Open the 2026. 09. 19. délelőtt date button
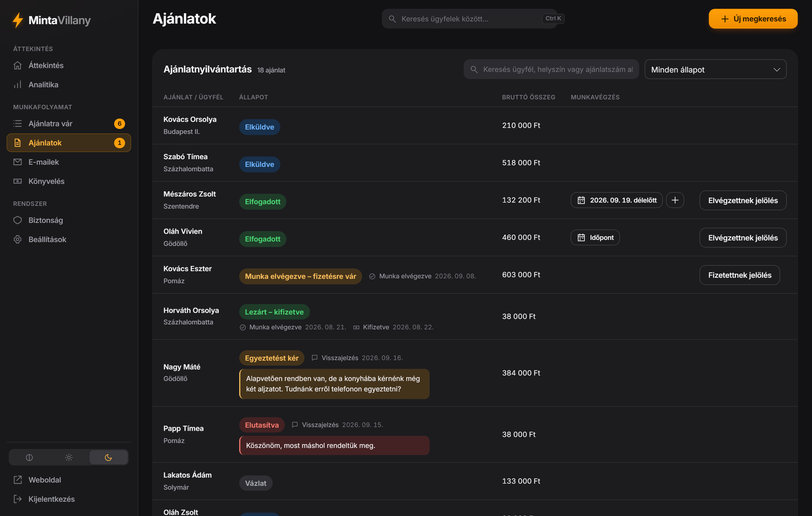The image size is (812, 516). pos(616,200)
